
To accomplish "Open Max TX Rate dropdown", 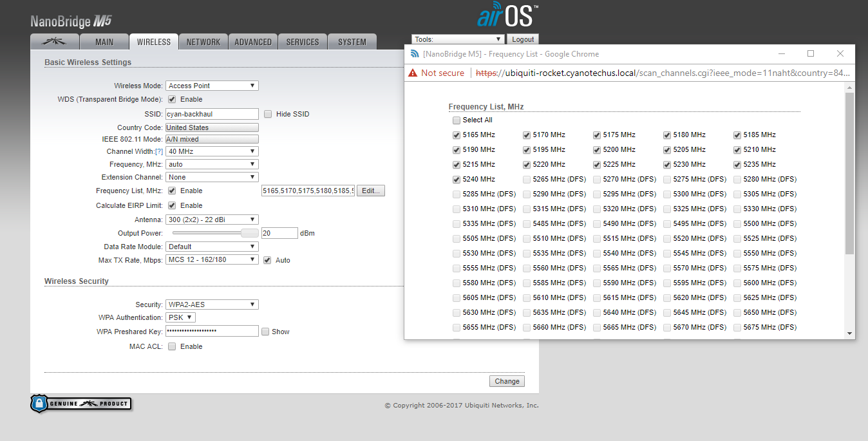I will coord(212,259).
